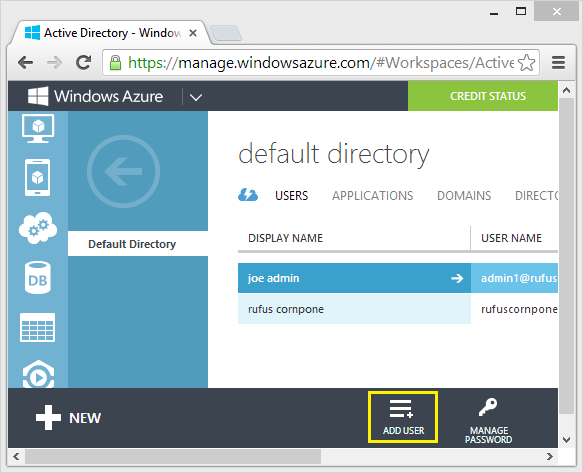The width and height of the screenshot is (583, 473).
Task: Bookmark page with star icon
Action: [x=526, y=62]
